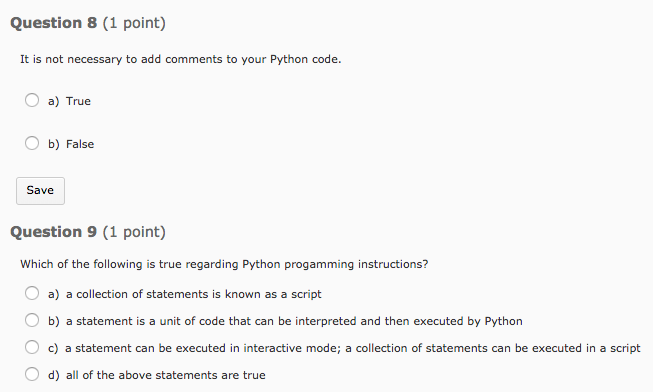This screenshot has height=392, width=653.
Task: Click the label starting 'a statement can be executed in interactive mode'
Action: coord(353,348)
